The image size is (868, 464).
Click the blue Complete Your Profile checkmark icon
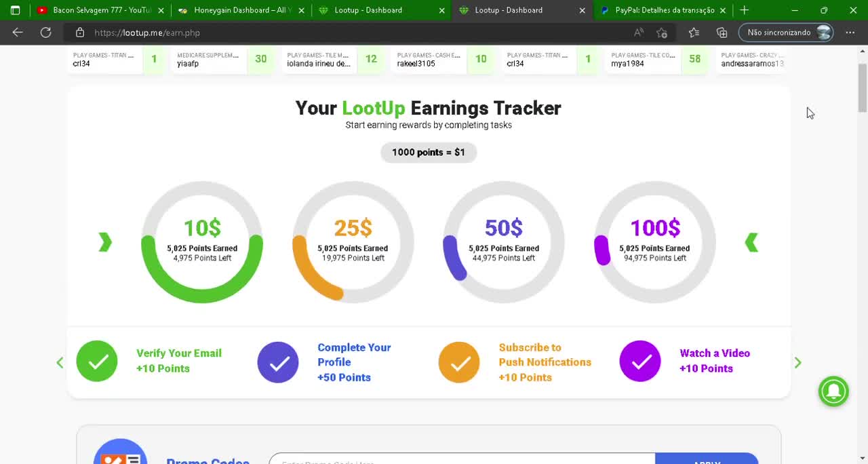point(278,362)
